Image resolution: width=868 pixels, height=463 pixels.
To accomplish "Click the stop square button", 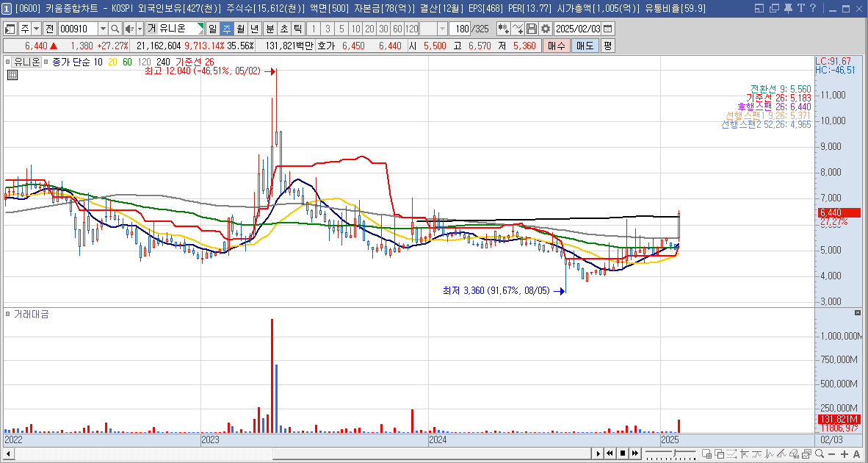I will click(623, 453).
